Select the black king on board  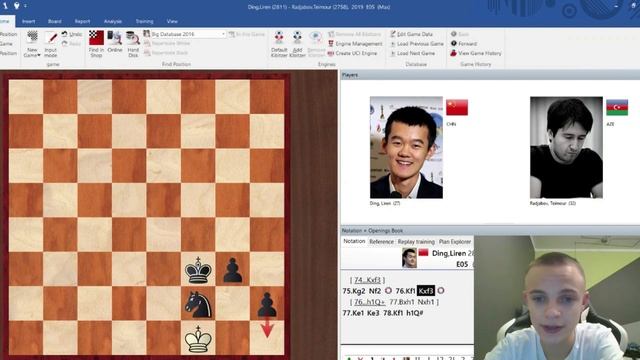(x=198, y=269)
